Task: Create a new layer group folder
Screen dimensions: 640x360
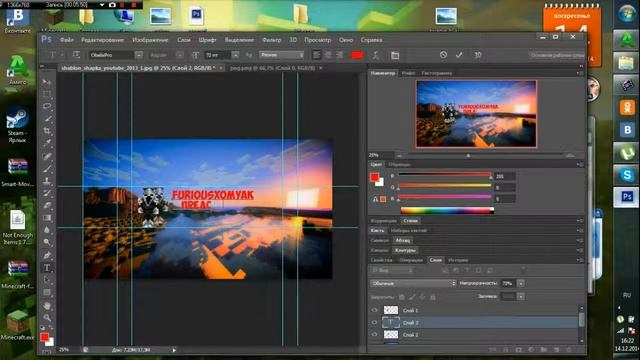Action: click(543, 350)
